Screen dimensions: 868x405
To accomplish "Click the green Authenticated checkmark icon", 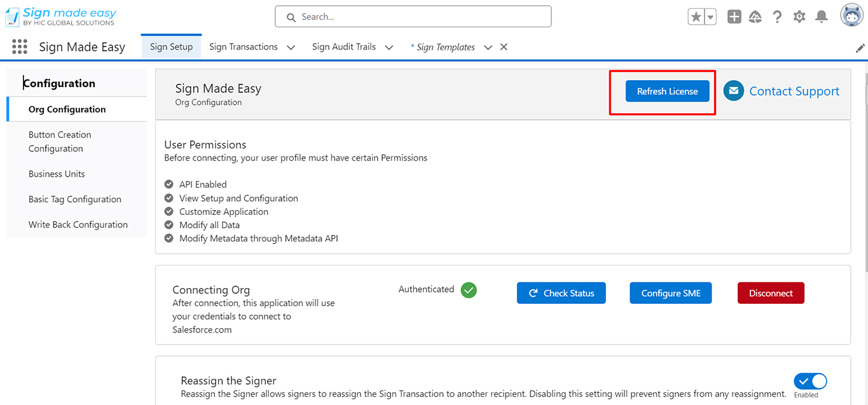I will point(469,290).
